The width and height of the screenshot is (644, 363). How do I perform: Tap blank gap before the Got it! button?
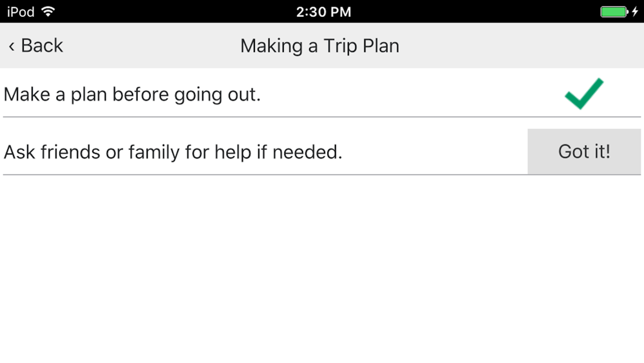(x=435, y=152)
